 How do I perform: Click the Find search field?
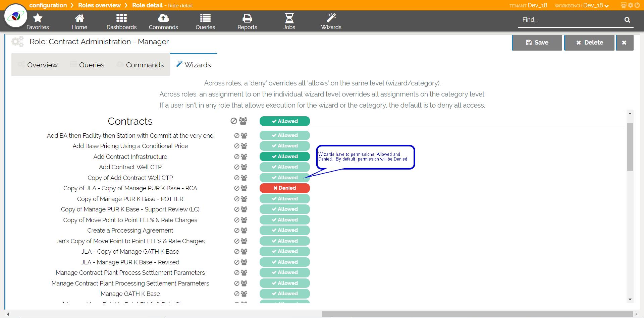570,20
